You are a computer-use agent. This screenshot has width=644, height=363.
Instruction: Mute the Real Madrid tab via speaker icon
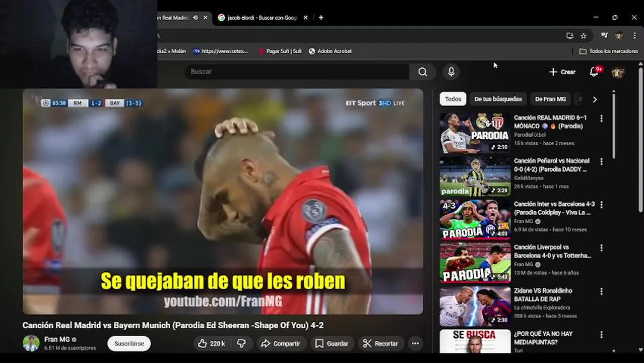tap(195, 18)
